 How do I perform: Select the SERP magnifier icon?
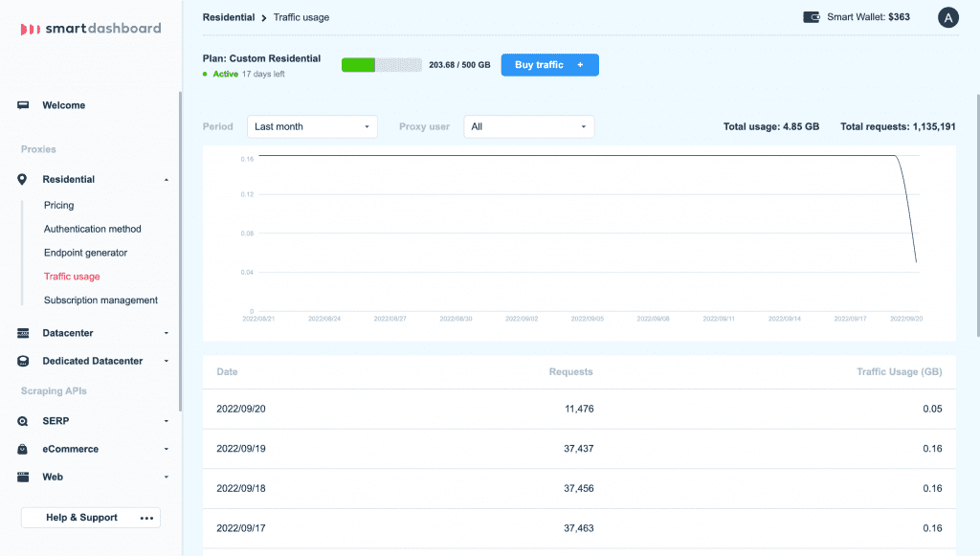[x=23, y=421]
